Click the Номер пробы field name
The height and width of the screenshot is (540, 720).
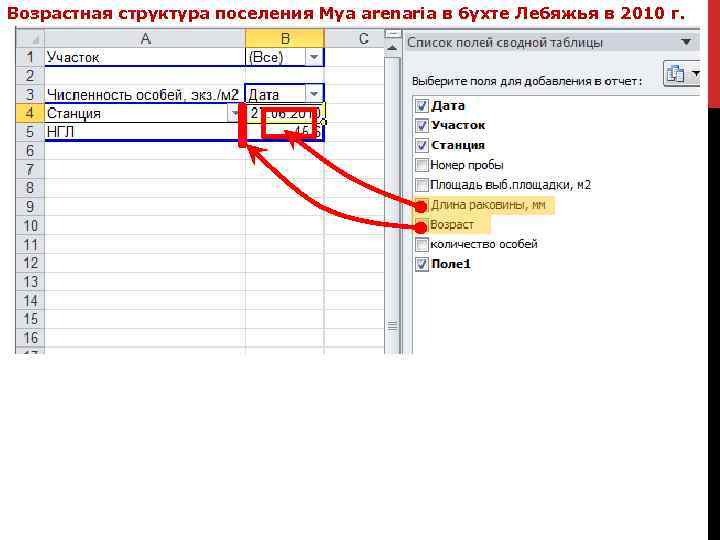point(467,165)
